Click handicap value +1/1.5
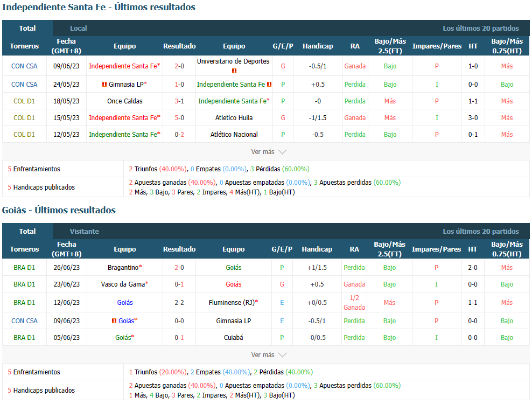Viewport: 532px width, 404px height. [317, 268]
